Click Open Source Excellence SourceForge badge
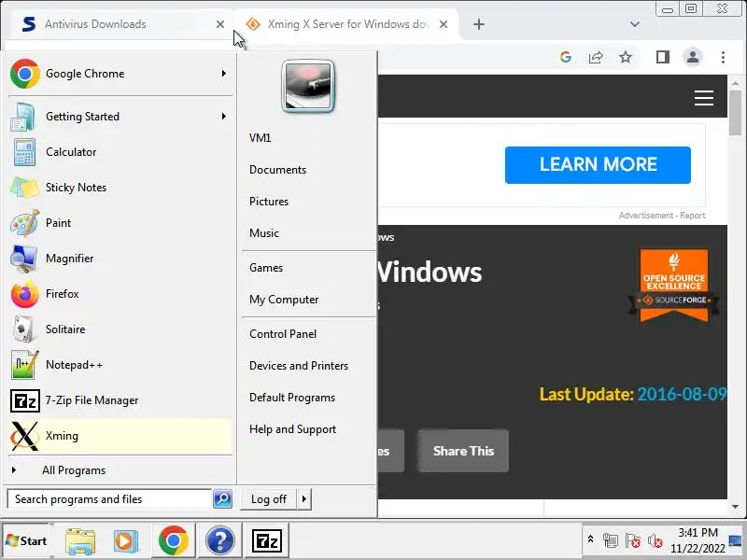The height and width of the screenshot is (560, 747). (x=673, y=286)
